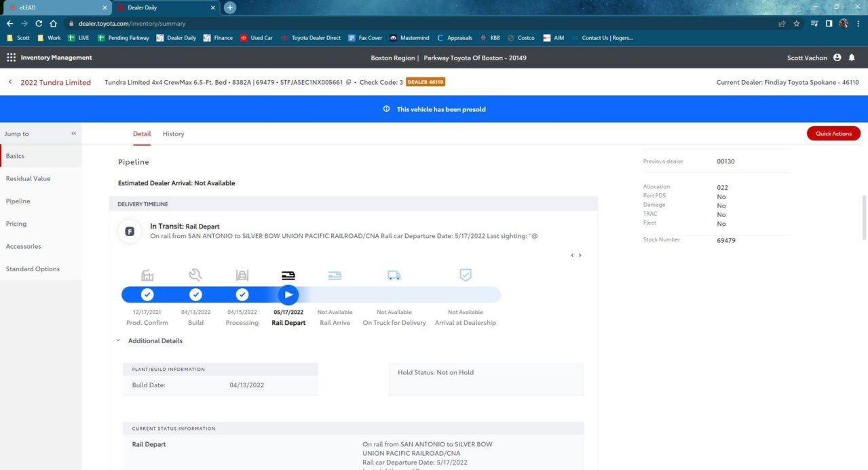
Task: Open the Mastermind bookmark
Action: 410,38
